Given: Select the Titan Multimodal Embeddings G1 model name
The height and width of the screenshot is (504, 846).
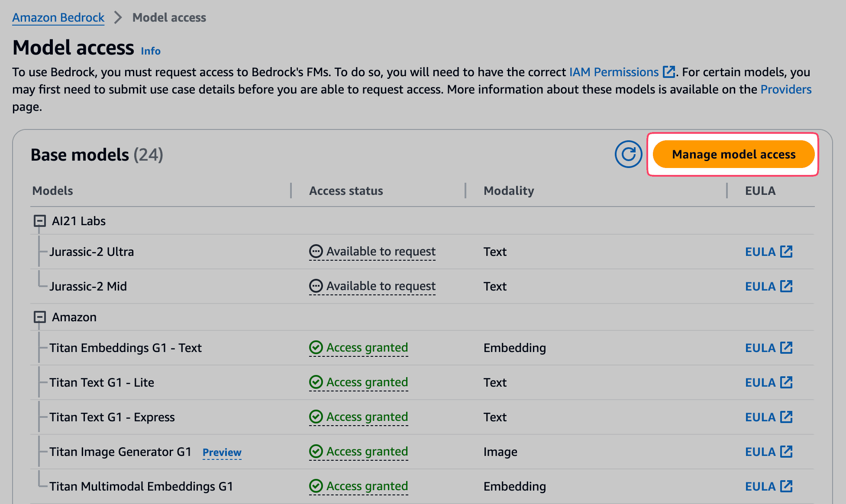Looking at the screenshot, I should (x=141, y=486).
